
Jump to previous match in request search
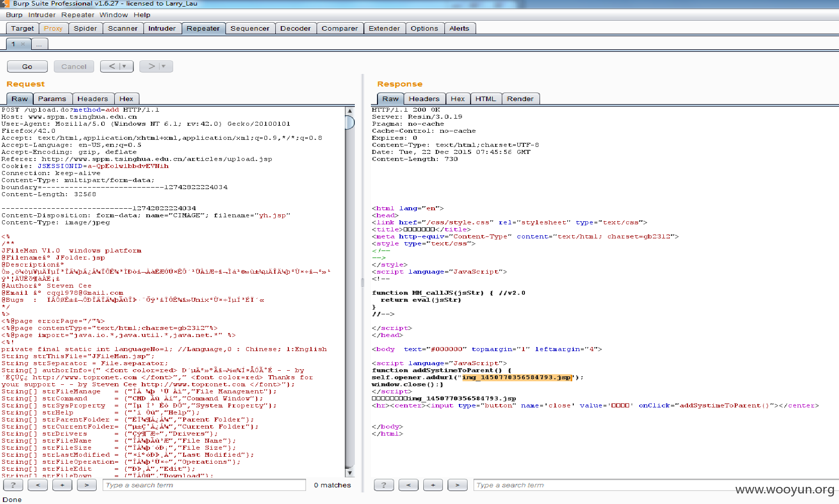click(x=38, y=485)
